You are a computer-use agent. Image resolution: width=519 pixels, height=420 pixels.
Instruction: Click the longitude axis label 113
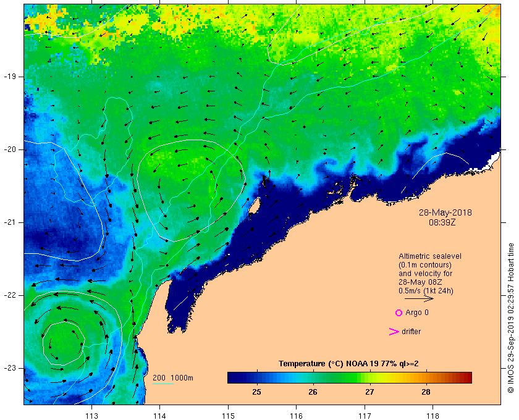tap(91, 416)
